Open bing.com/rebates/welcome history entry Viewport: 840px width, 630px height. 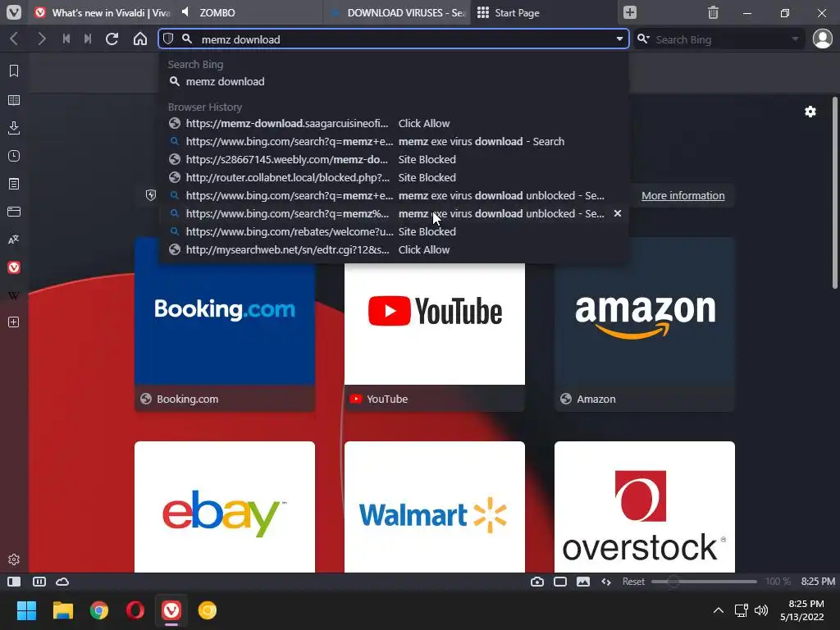click(x=394, y=231)
